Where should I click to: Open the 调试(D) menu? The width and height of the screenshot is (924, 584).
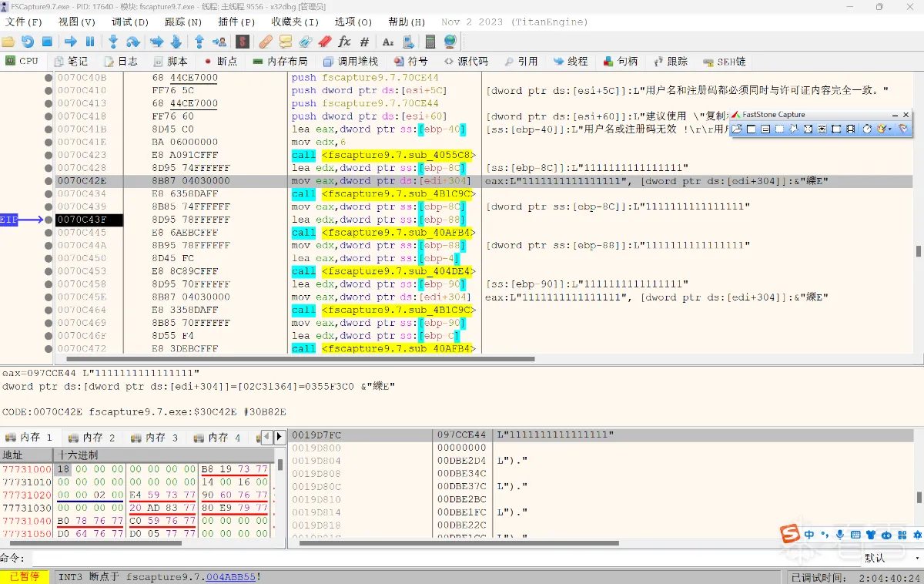[x=130, y=22]
